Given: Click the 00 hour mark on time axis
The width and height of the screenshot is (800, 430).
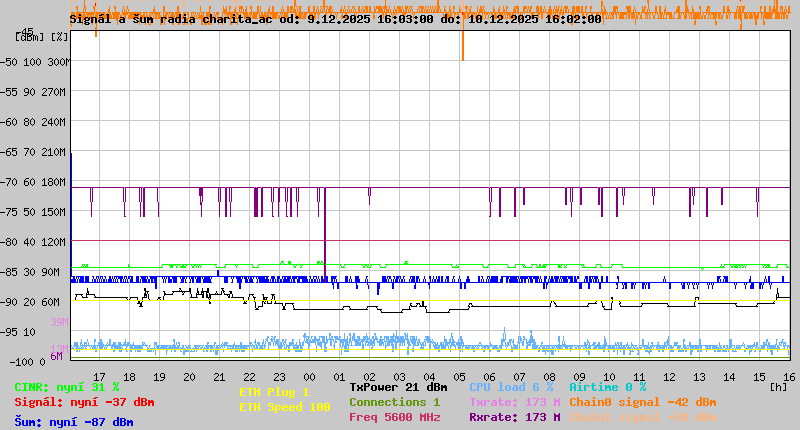Looking at the screenshot, I should coord(309,377).
